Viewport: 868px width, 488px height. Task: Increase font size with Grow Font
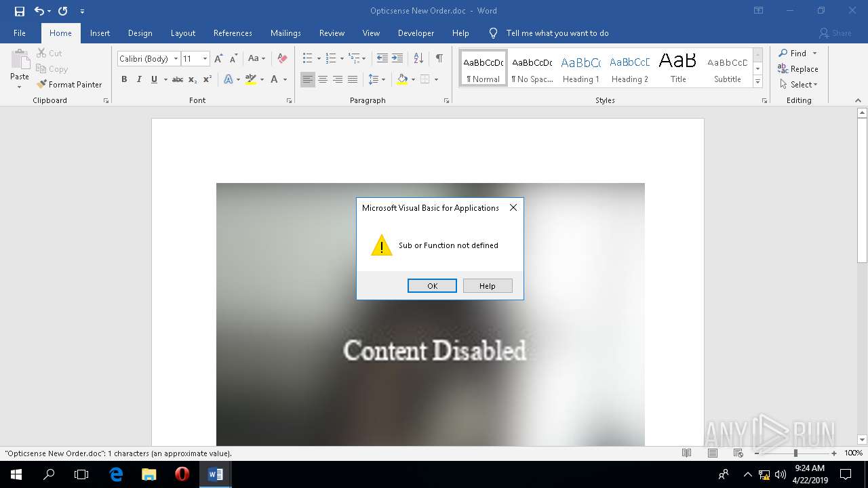[218, 59]
